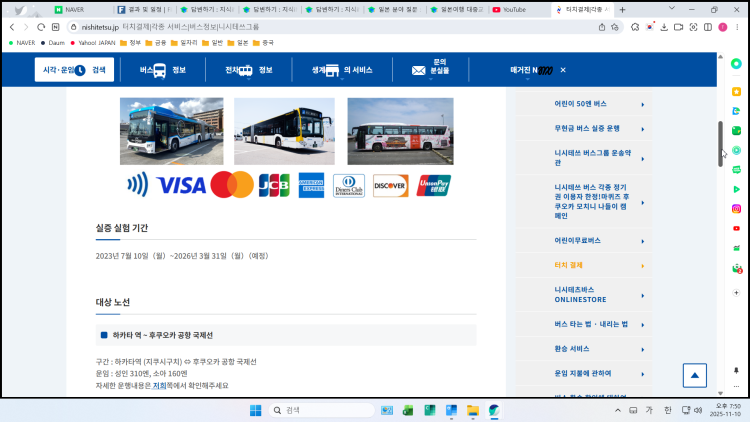Viewport: 750px width, 422px height.
Task: Open the 버스 정보 navigation menu
Action: [163, 70]
